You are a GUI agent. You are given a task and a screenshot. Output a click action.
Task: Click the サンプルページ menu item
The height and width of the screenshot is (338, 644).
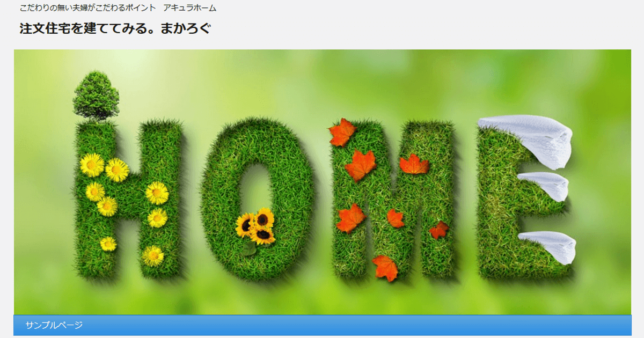[54, 325]
